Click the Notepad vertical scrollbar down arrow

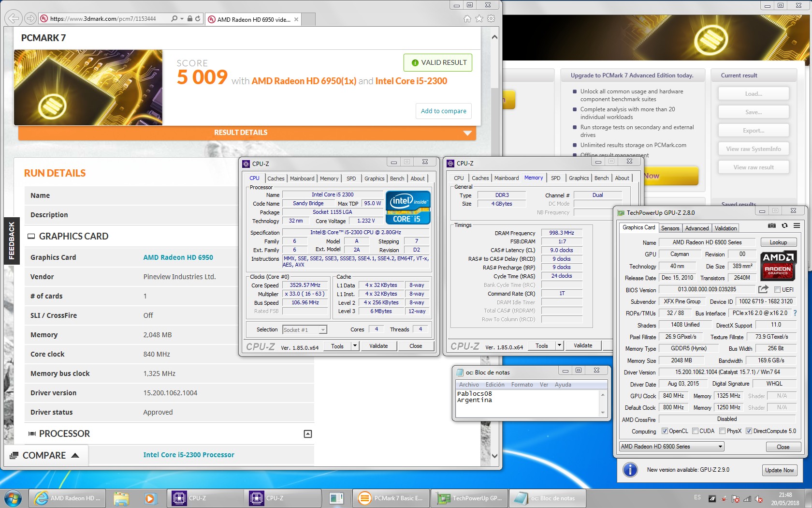pos(603,413)
